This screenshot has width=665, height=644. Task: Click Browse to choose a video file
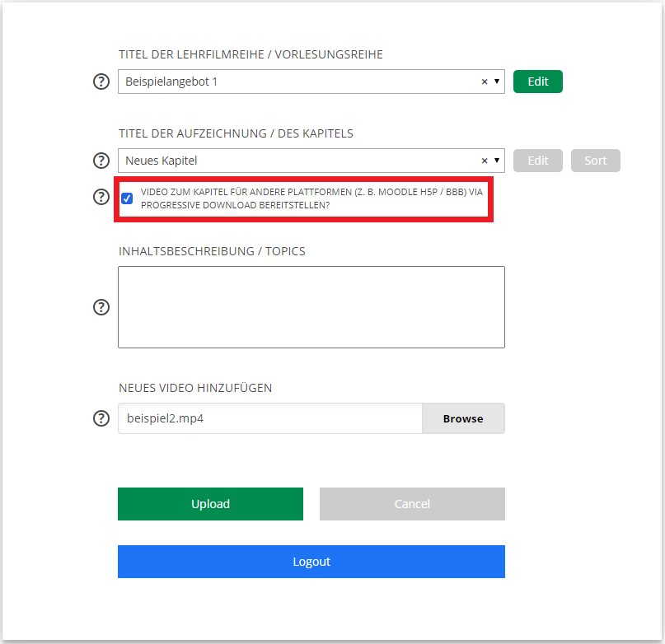point(463,418)
